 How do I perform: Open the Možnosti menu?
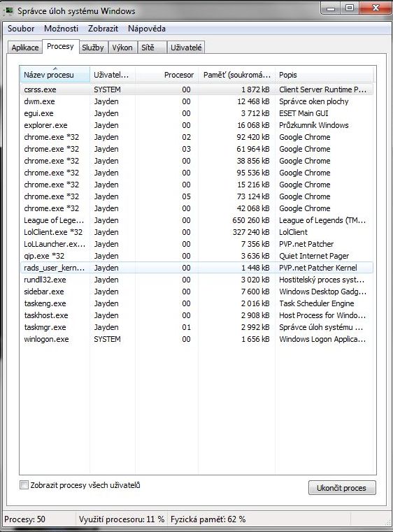tap(61, 29)
